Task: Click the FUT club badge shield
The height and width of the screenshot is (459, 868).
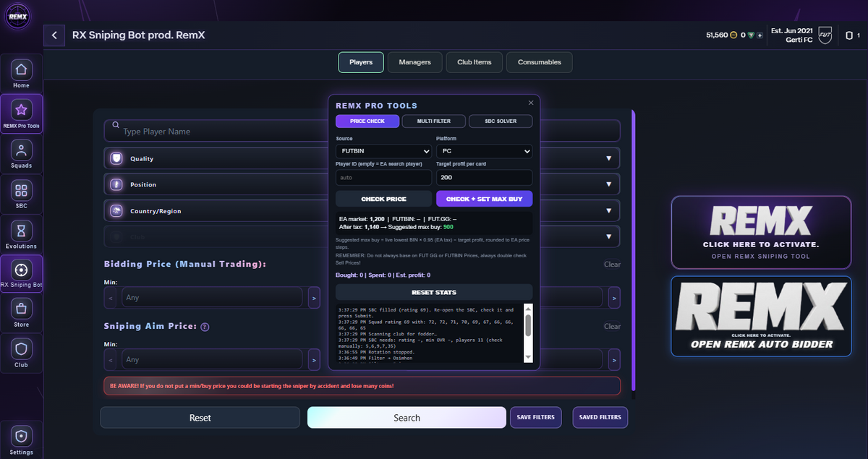Action: coord(825,35)
